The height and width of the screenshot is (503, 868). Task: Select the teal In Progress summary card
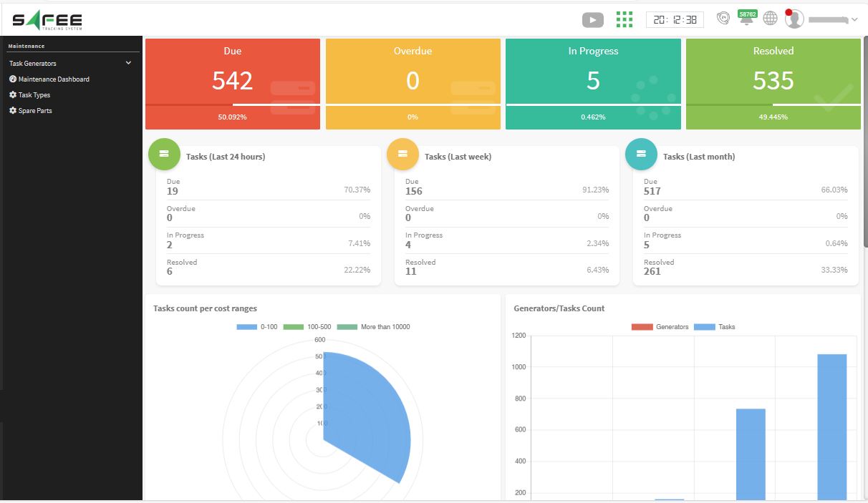click(x=593, y=84)
